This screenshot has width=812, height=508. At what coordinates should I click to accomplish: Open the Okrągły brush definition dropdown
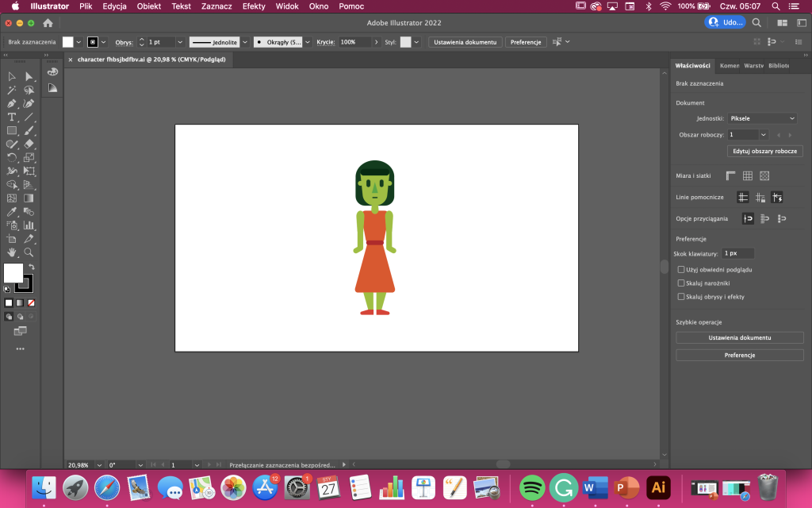point(308,42)
